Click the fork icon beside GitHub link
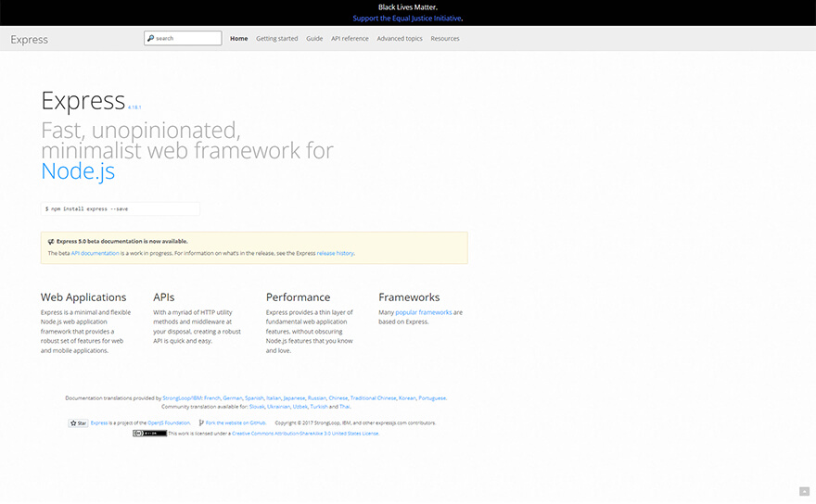 click(x=201, y=422)
